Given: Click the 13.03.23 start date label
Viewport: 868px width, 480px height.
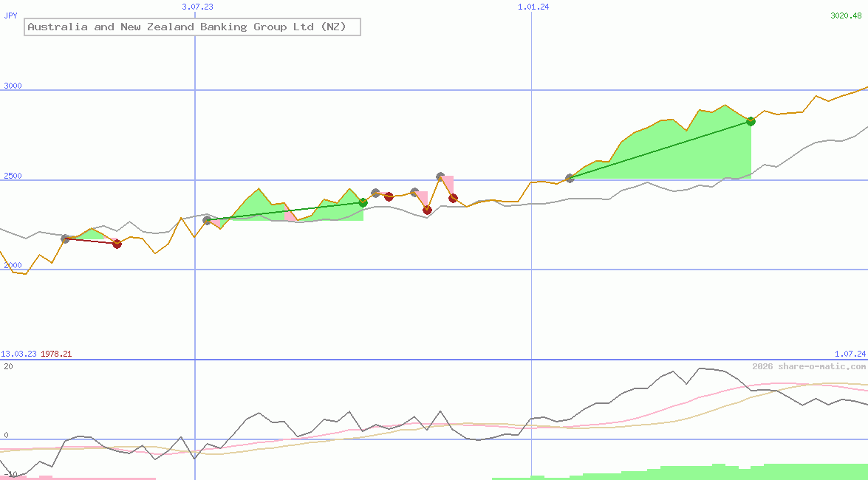Looking at the screenshot, I should coord(18,353).
